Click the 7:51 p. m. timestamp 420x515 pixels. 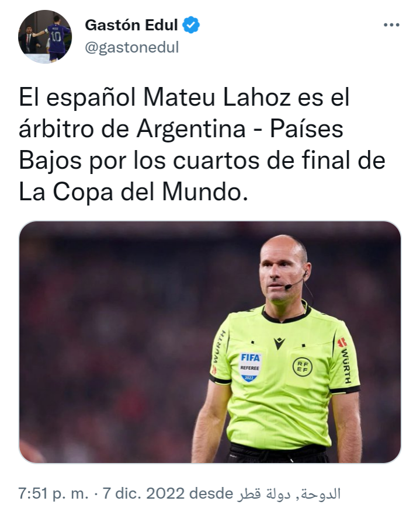point(54,493)
